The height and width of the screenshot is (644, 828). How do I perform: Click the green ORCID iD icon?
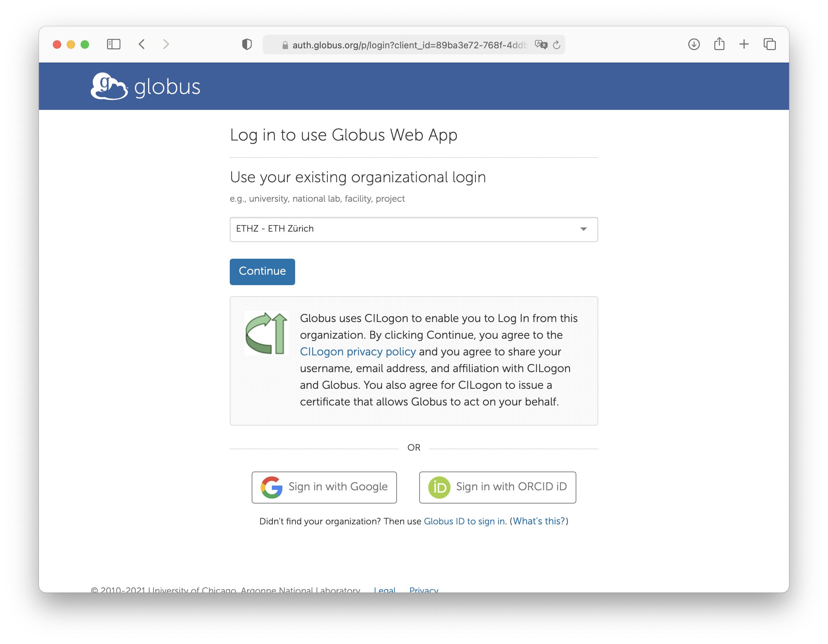[440, 487]
